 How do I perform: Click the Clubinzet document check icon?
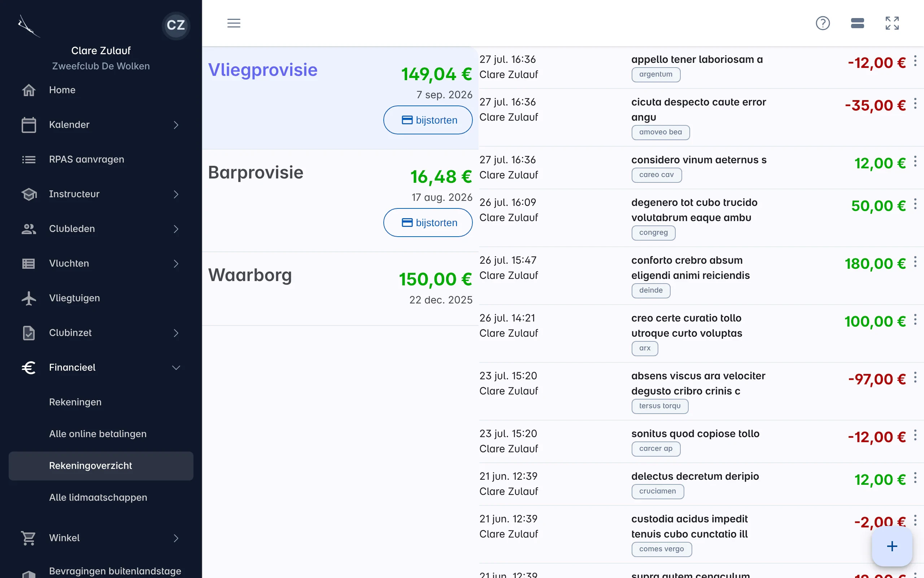[29, 333]
